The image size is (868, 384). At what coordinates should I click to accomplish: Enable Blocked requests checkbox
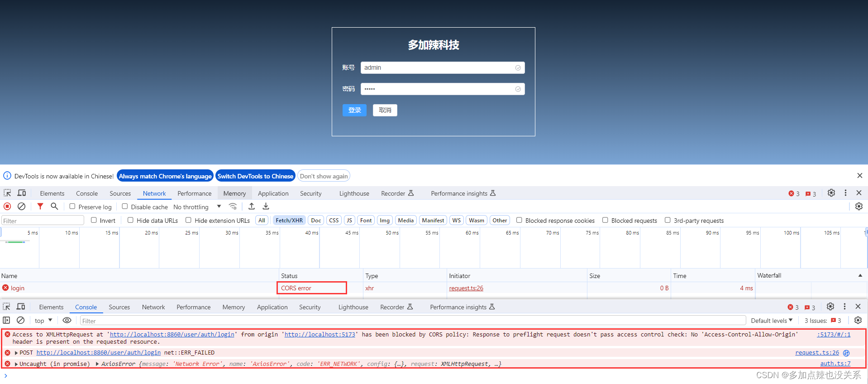click(x=605, y=220)
